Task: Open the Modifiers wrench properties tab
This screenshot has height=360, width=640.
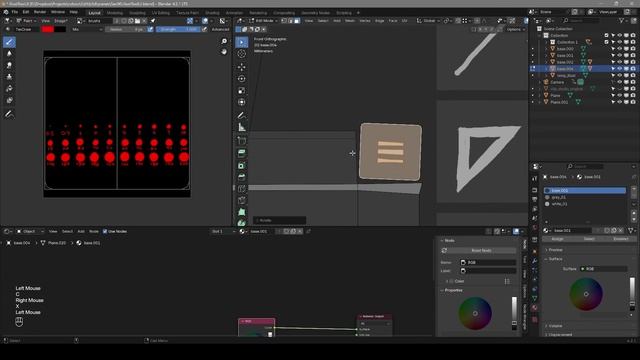Action: pos(535,260)
